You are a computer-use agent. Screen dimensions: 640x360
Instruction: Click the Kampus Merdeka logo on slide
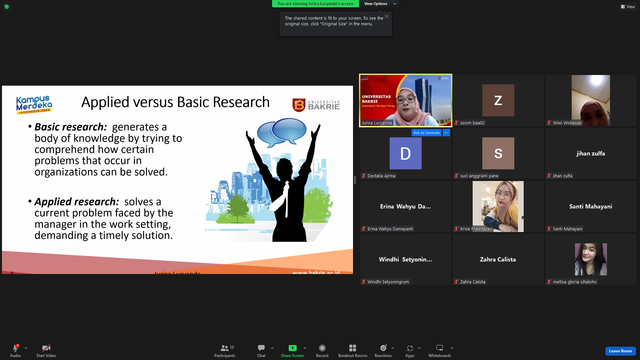[x=34, y=105]
